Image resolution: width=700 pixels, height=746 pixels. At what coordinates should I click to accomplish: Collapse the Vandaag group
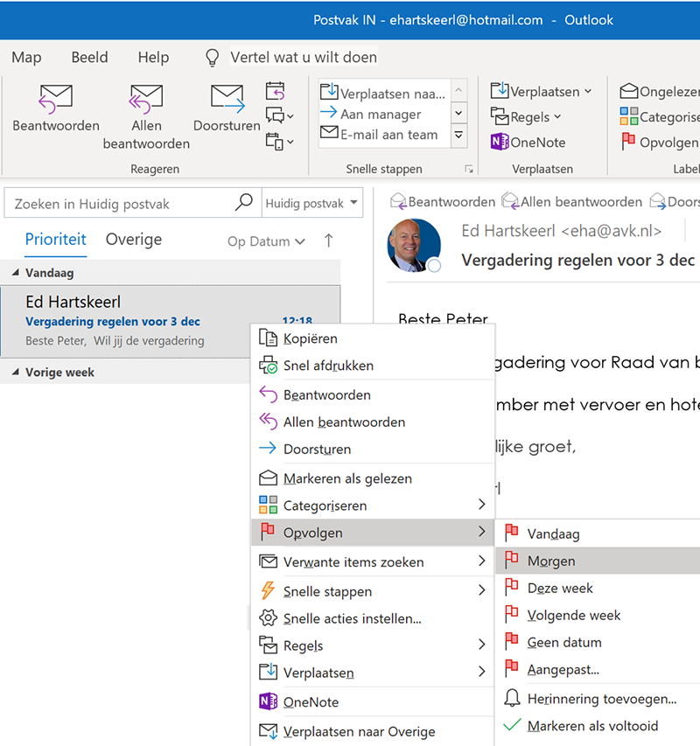pos(15,273)
